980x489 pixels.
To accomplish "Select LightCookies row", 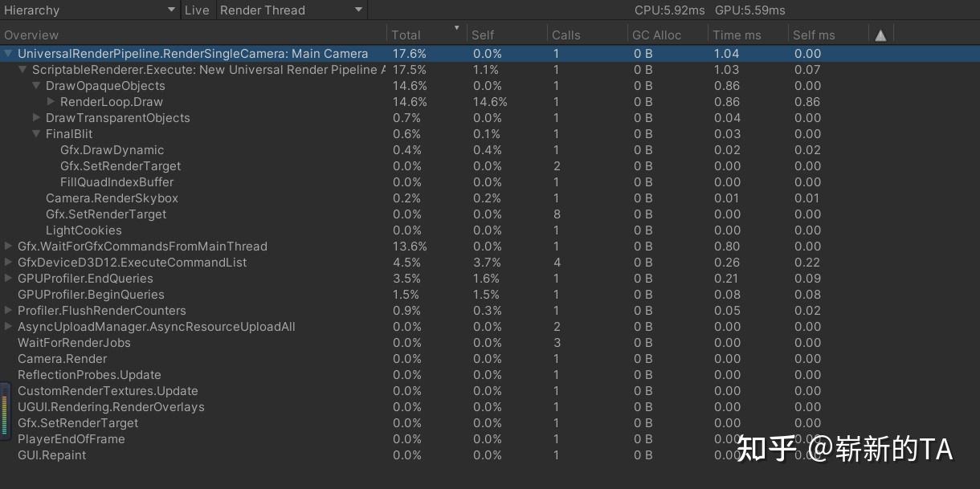I will point(490,230).
